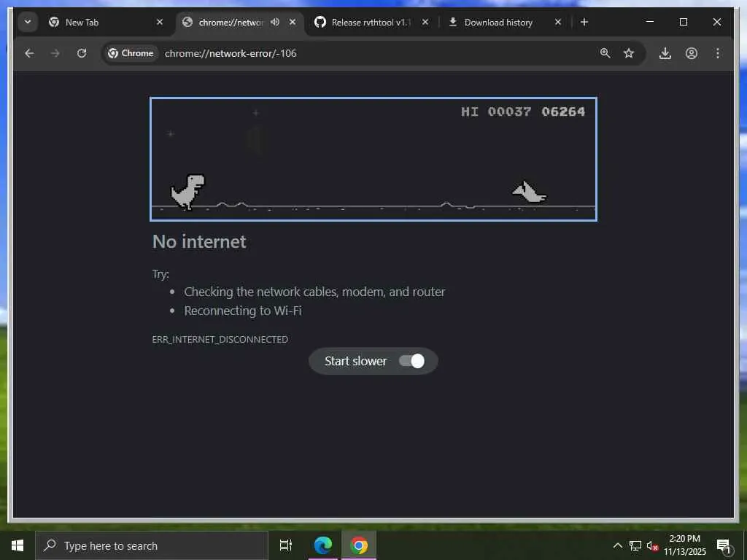Close the Download history tab
The width and height of the screenshot is (747, 560).
[558, 22]
